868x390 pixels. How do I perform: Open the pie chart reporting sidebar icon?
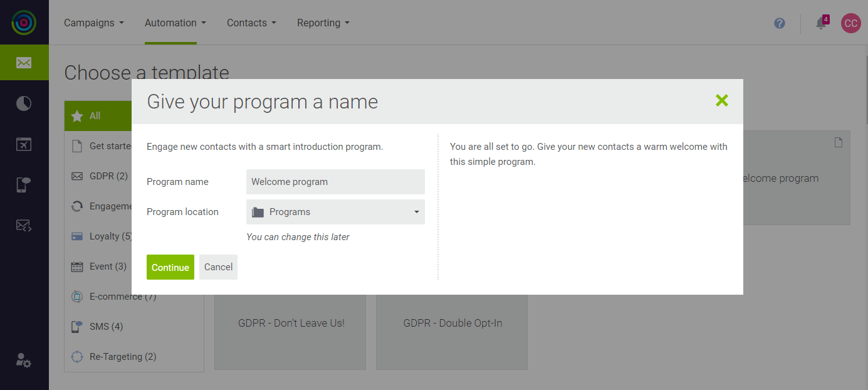coord(24,103)
